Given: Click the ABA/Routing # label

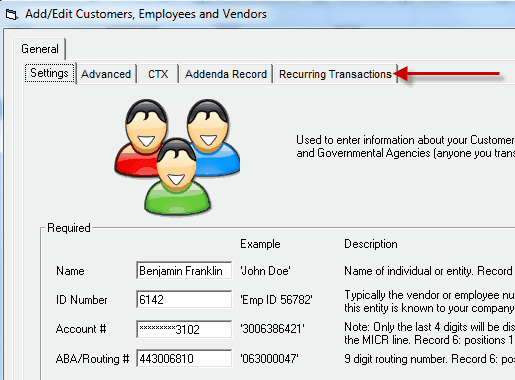Looking at the screenshot, I should [x=92, y=359].
